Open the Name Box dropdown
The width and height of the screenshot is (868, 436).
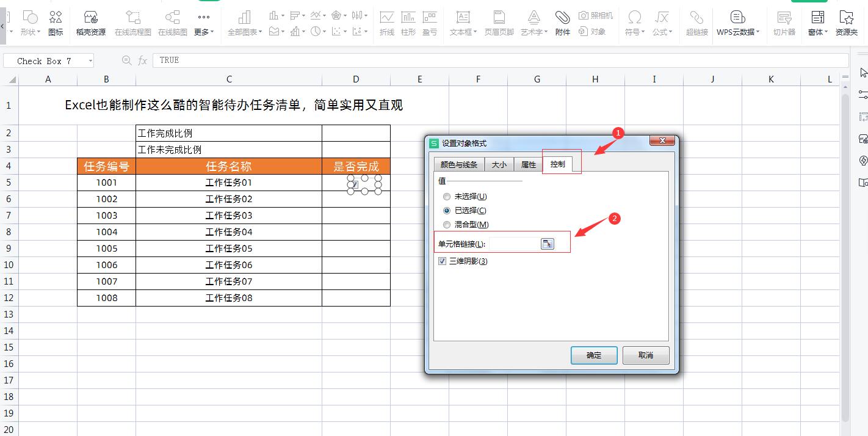coord(89,60)
